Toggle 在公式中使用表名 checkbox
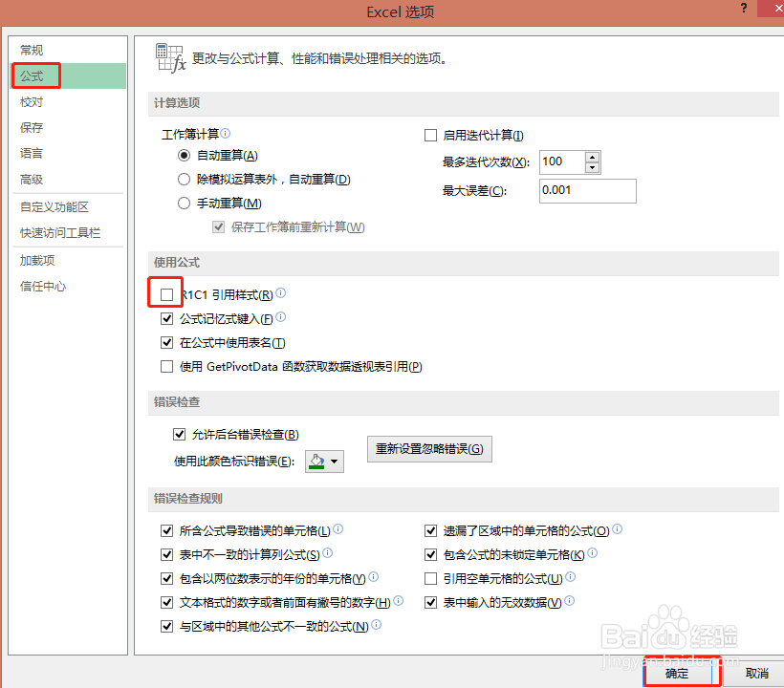 pyautogui.click(x=167, y=343)
